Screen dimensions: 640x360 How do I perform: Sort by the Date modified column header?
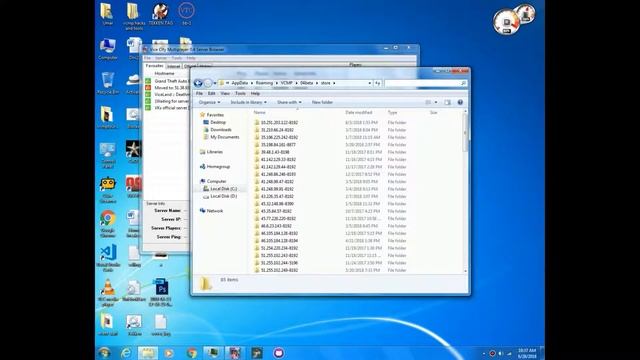[358, 112]
